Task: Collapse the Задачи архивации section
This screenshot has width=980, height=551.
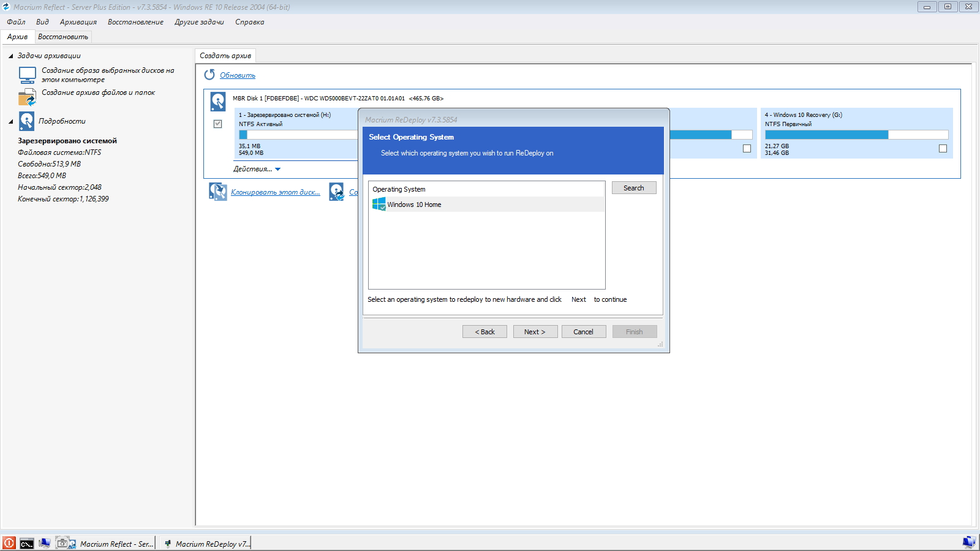Action: 11,56
